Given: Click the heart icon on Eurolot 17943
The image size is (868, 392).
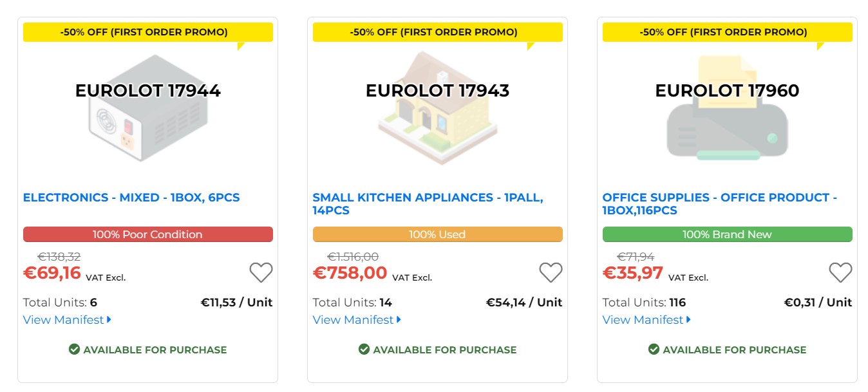Looking at the screenshot, I should (551, 272).
